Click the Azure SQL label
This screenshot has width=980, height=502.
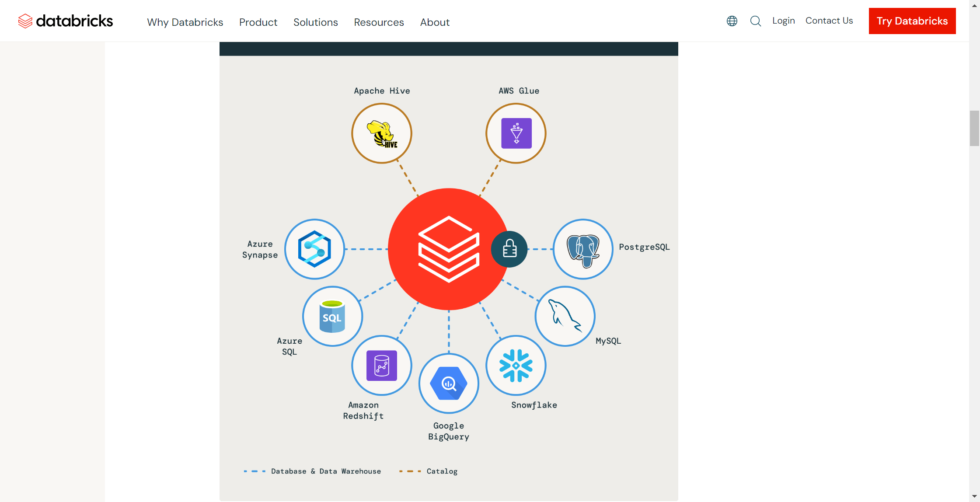(x=289, y=346)
